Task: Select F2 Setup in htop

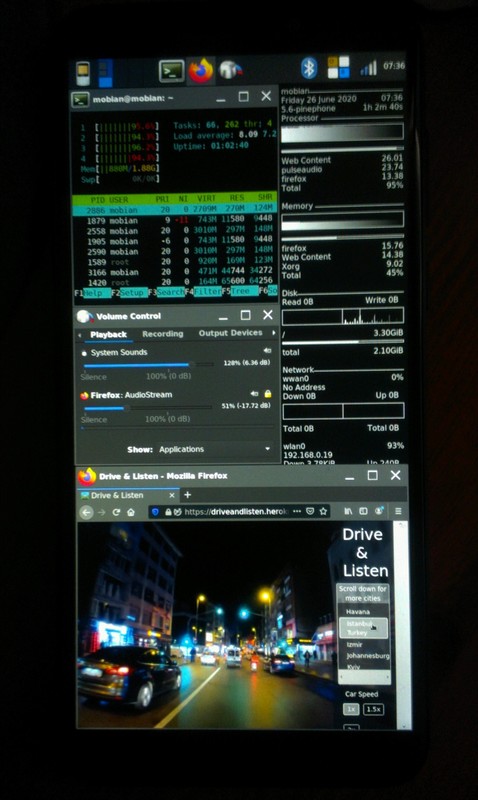Action: [x=130, y=293]
